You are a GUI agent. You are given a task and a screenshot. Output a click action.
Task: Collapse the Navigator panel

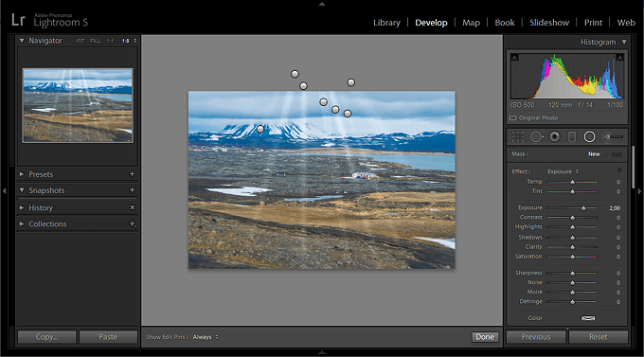22,41
